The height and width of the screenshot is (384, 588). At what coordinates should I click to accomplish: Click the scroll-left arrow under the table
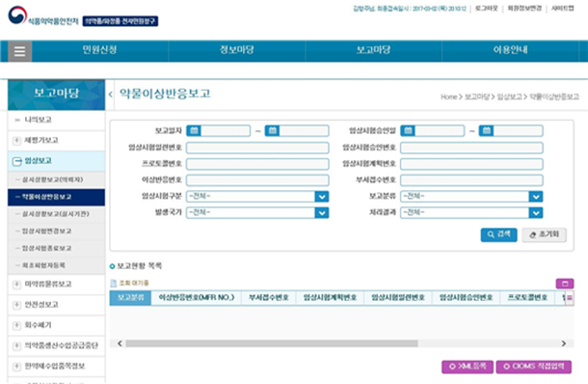coord(120,343)
